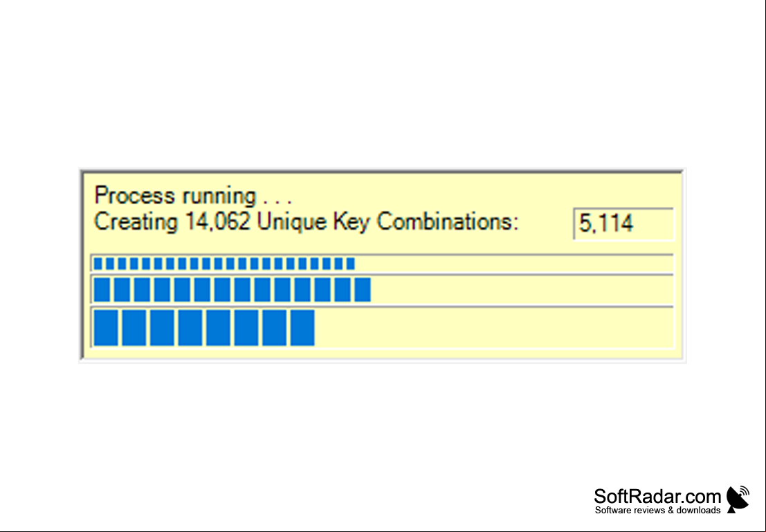Click the last filled block of the thickest bar
The height and width of the screenshot is (532, 766).
(302, 328)
